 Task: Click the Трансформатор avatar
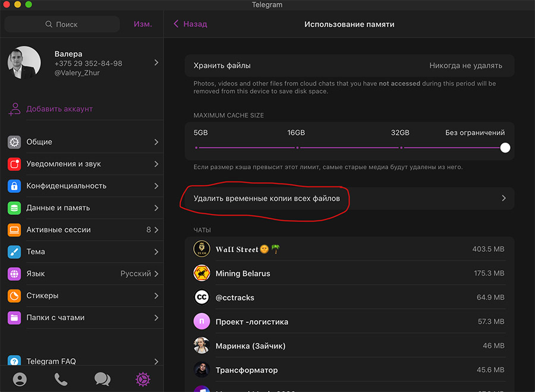point(202,370)
